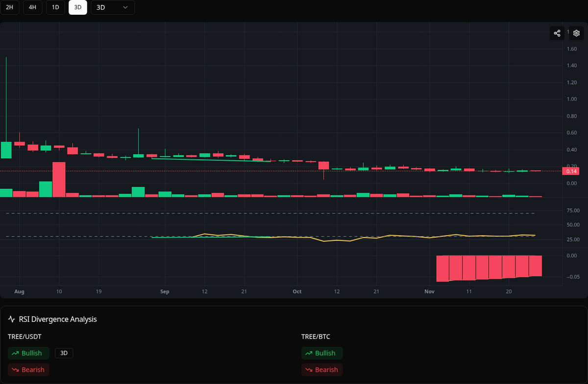Click the Oct date label on time axis
This screenshot has width=588, height=384.
click(297, 291)
